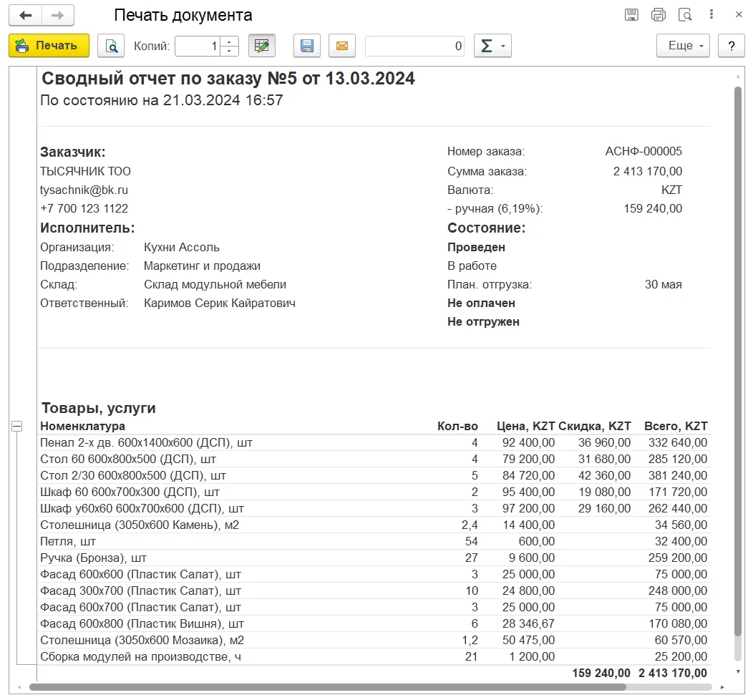Click the Всего, KZT column header
Image resolution: width=753 pixels, height=700 pixels.
(676, 426)
